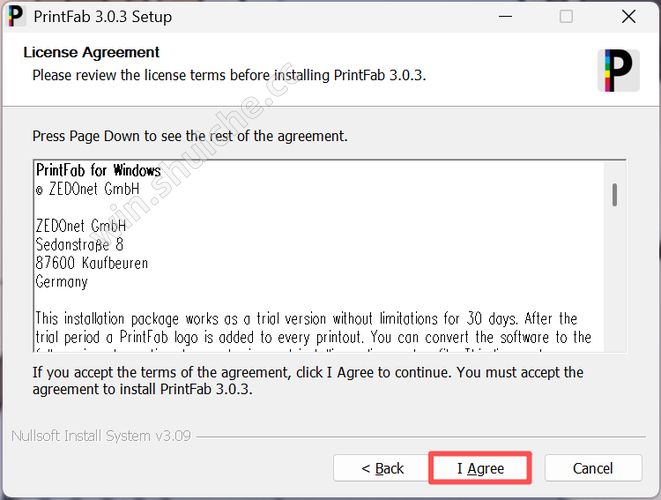
Task: Click the "Sedanstraße 8" address line
Action: tap(79, 245)
